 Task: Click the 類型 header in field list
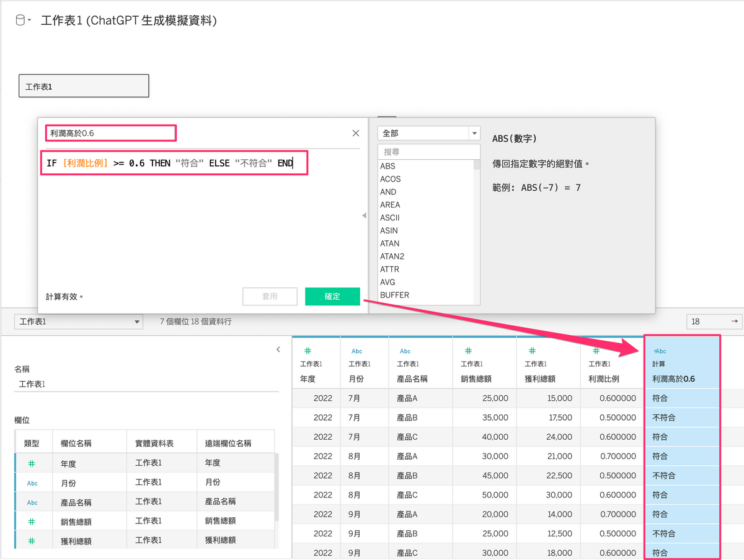[32, 443]
